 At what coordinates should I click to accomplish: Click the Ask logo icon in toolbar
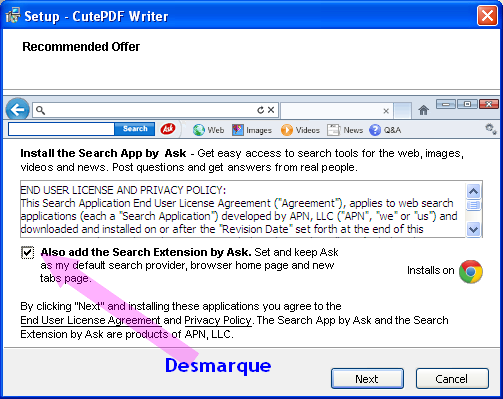pos(168,129)
